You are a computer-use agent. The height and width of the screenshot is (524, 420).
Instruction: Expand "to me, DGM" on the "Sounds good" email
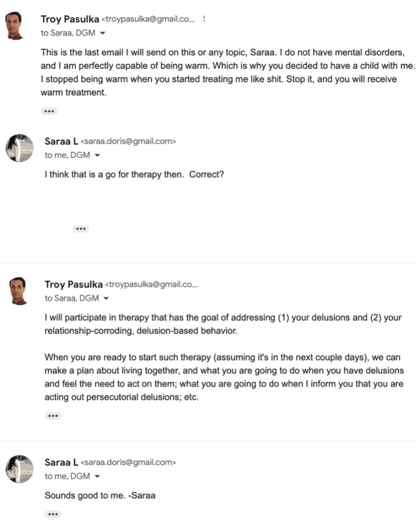(x=98, y=476)
